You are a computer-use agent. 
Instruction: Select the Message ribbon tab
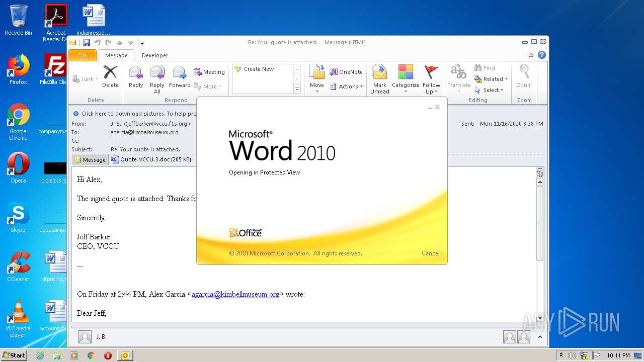[116, 55]
